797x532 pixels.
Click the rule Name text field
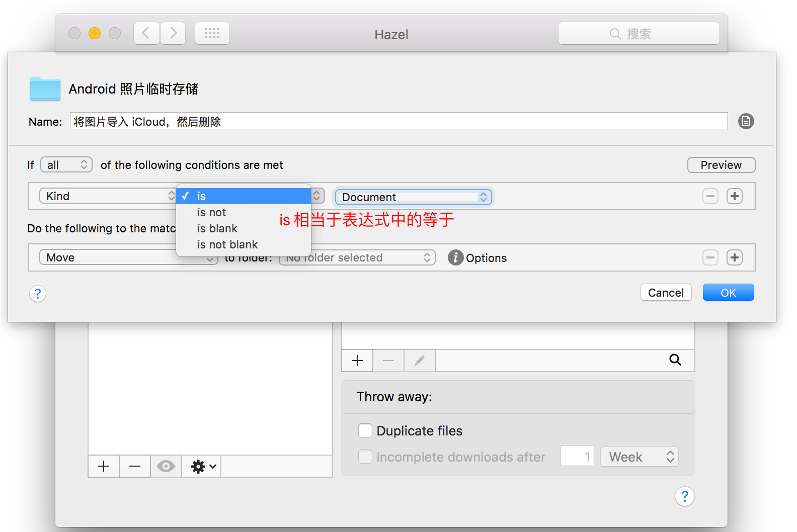click(x=398, y=122)
